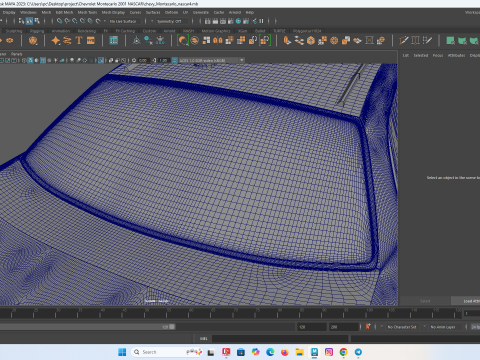
Task: Click the second green-bracketed cubes shelf icon
Action: [x=265, y=41]
